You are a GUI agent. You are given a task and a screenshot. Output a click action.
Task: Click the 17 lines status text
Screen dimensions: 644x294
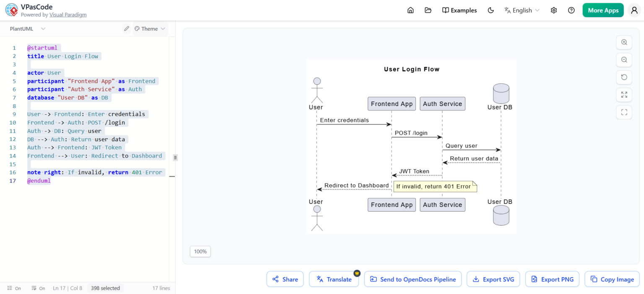(161, 288)
